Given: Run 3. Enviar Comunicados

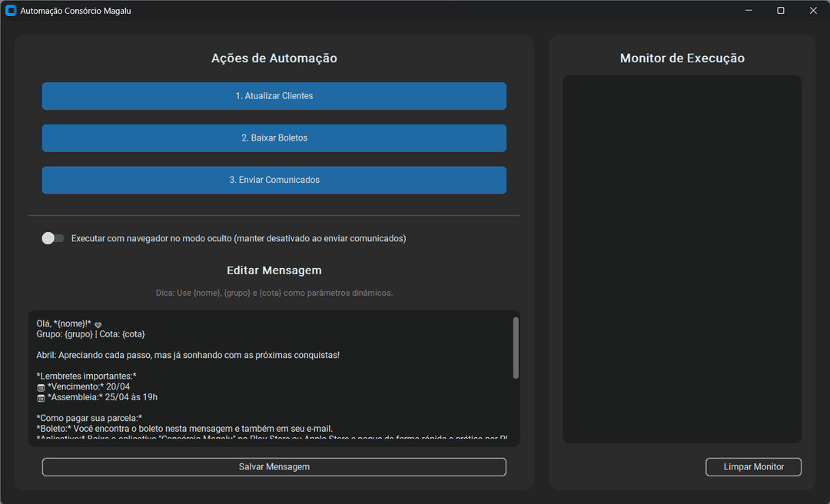Looking at the screenshot, I should coord(274,180).
